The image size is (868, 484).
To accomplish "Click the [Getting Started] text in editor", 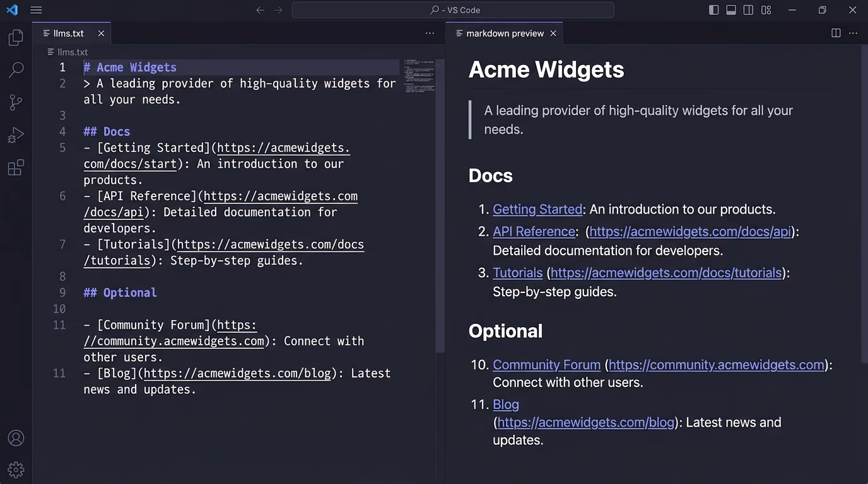I will point(153,148).
